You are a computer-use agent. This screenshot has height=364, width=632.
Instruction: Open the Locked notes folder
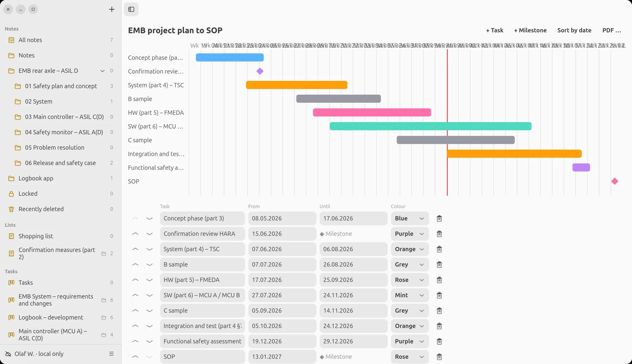[x=61, y=194]
